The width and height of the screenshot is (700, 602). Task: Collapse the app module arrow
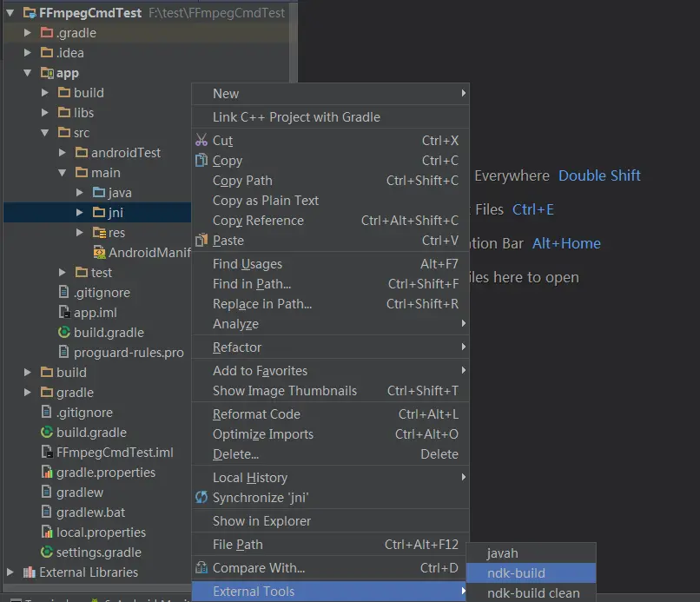click(28, 73)
